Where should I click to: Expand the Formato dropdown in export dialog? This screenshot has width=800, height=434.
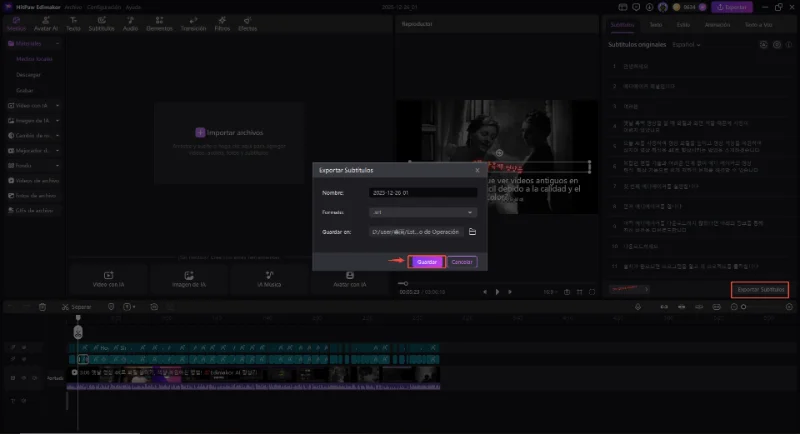[x=423, y=212]
